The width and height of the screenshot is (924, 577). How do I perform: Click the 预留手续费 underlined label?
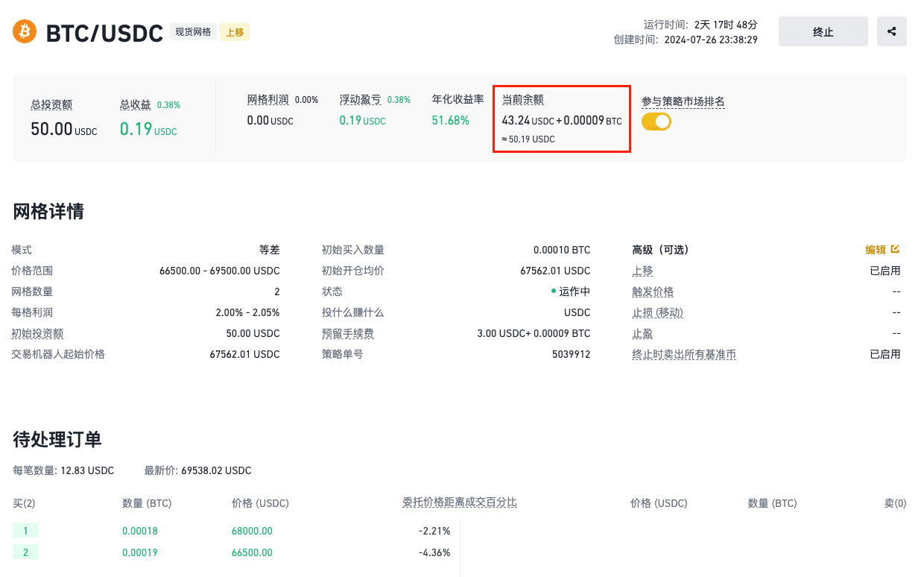click(348, 333)
